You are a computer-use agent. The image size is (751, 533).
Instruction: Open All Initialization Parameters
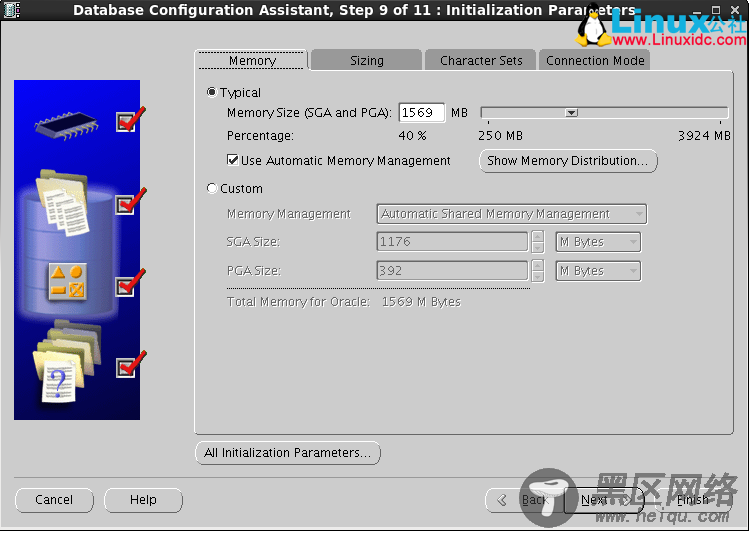[x=288, y=453]
